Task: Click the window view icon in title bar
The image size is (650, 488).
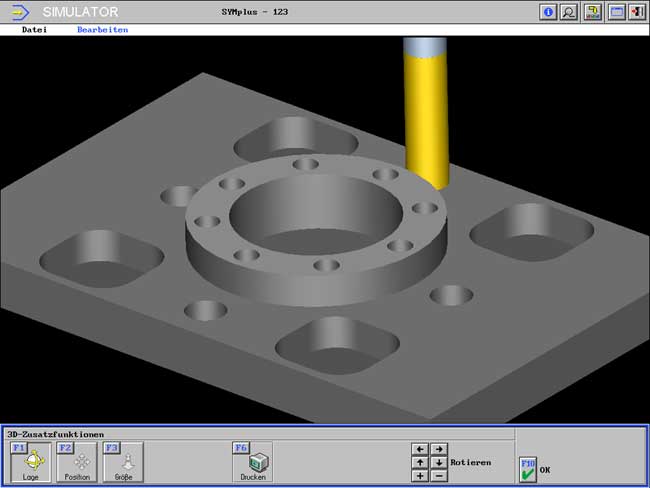Action: [x=616, y=12]
